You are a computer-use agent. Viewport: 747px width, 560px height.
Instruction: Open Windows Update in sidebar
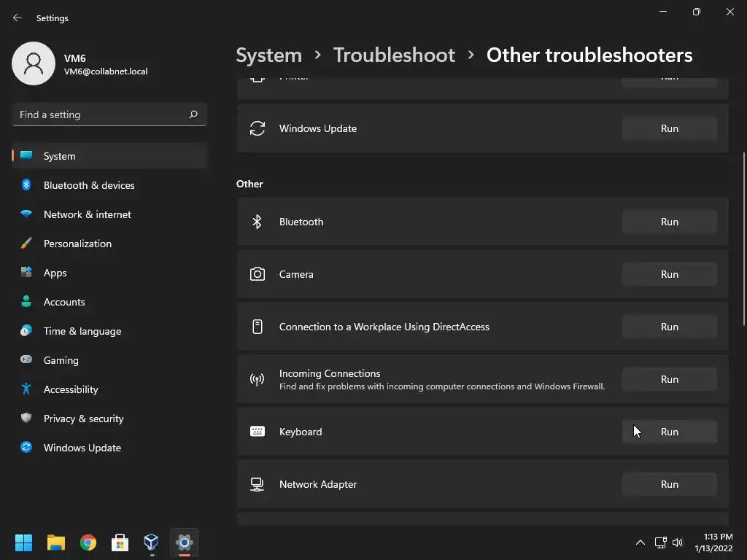(x=109, y=448)
